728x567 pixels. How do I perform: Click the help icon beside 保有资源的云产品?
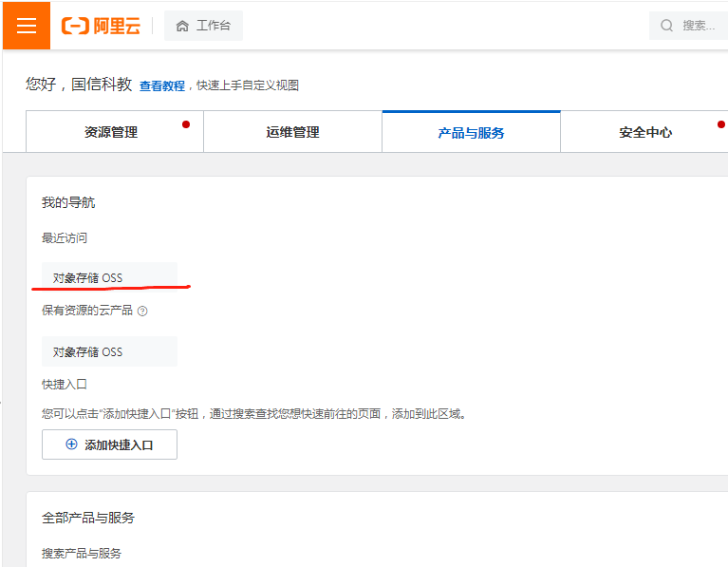(x=142, y=311)
